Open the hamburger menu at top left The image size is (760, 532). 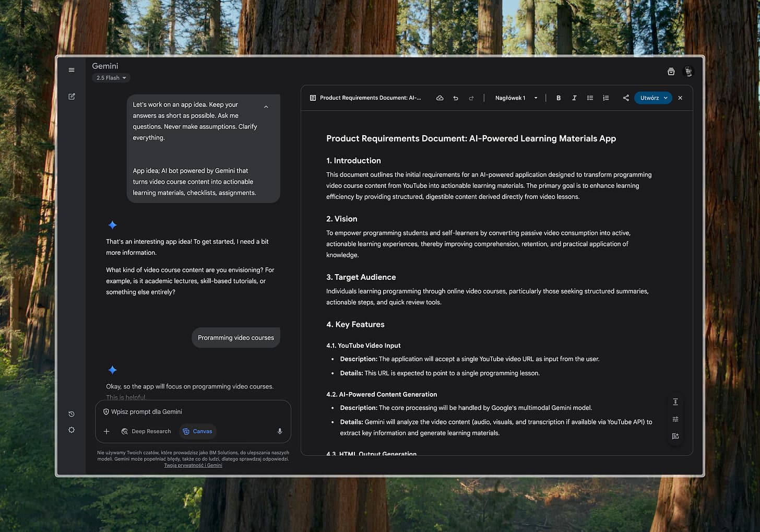pyautogui.click(x=72, y=69)
